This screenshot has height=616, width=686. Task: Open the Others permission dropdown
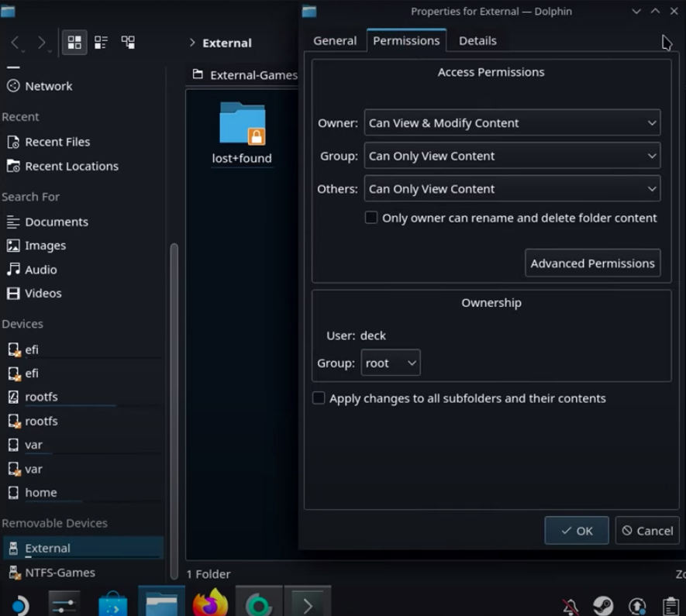512,189
